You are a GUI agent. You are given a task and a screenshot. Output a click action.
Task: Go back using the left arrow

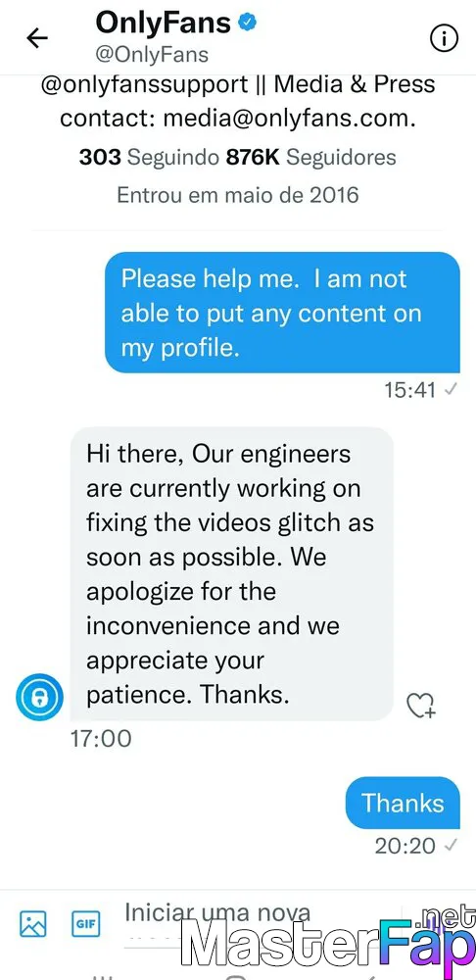(37, 39)
